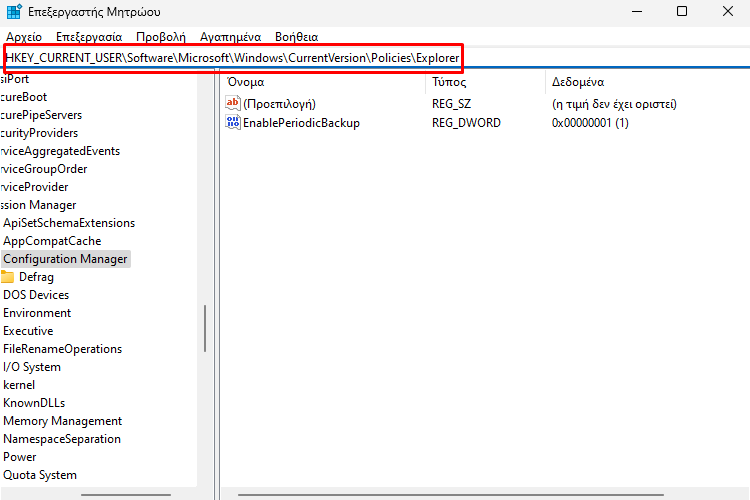The width and height of the screenshot is (750, 500).
Task: Minimize the Registry Editor window
Action: coord(637,11)
